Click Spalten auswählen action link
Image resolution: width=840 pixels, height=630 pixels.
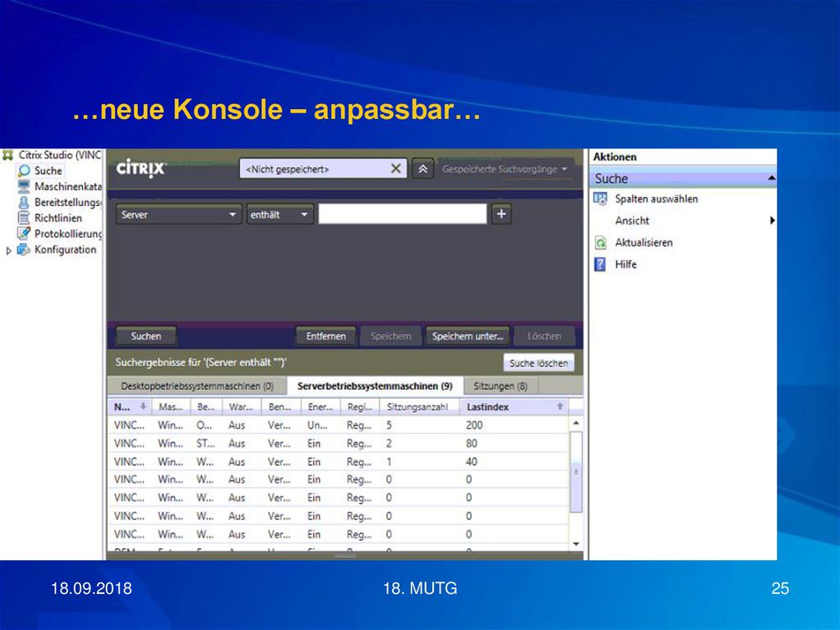point(656,199)
